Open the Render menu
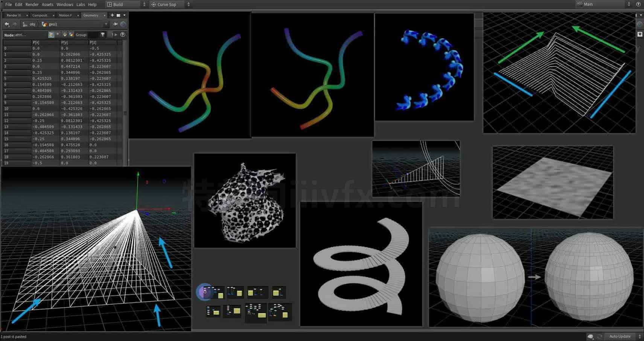644x341 pixels. [32, 5]
